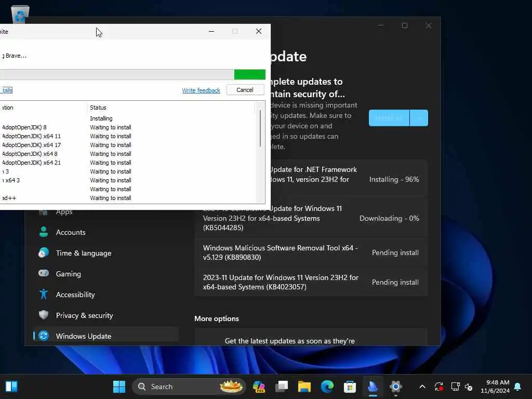
Task: Click the Status column header
Action: click(98, 108)
